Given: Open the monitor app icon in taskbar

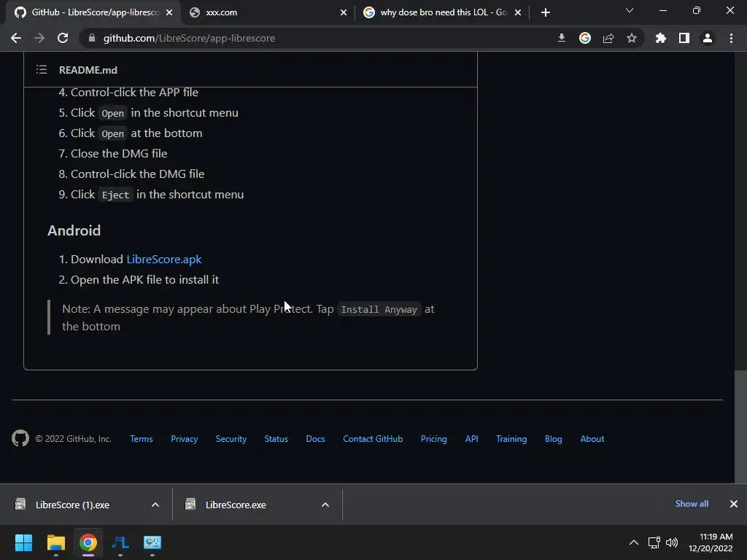Looking at the screenshot, I should click(x=152, y=542).
